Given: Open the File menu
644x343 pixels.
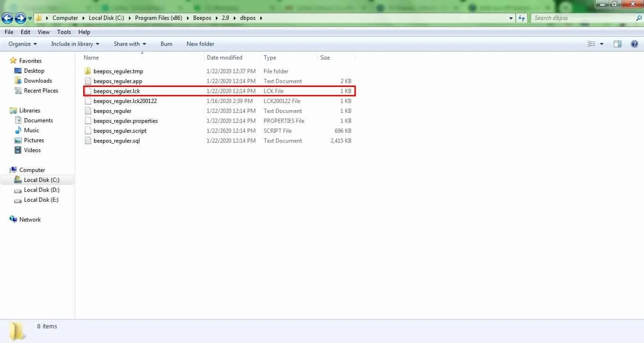Looking at the screenshot, I should (x=9, y=32).
